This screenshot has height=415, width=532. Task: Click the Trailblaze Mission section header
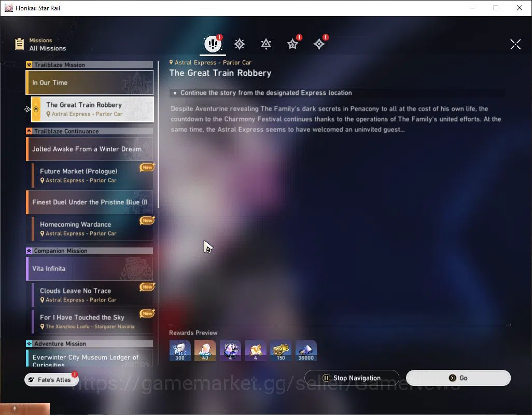[90, 65]
